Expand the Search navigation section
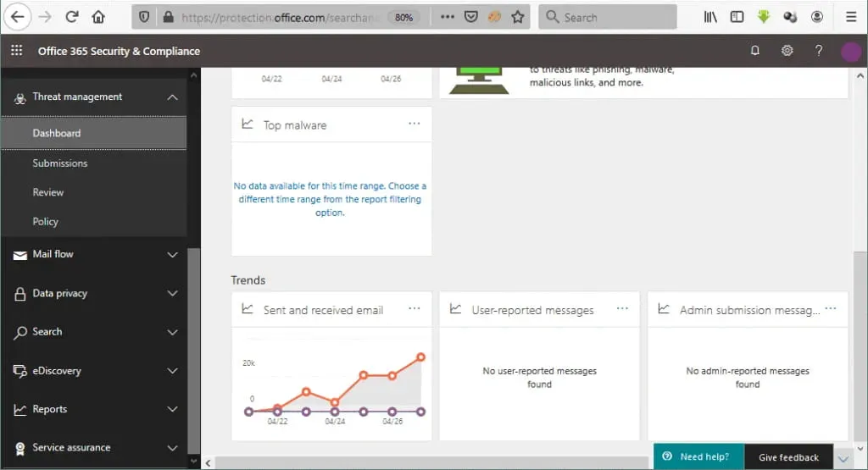 pyautogui.click(x=173, y=332)
